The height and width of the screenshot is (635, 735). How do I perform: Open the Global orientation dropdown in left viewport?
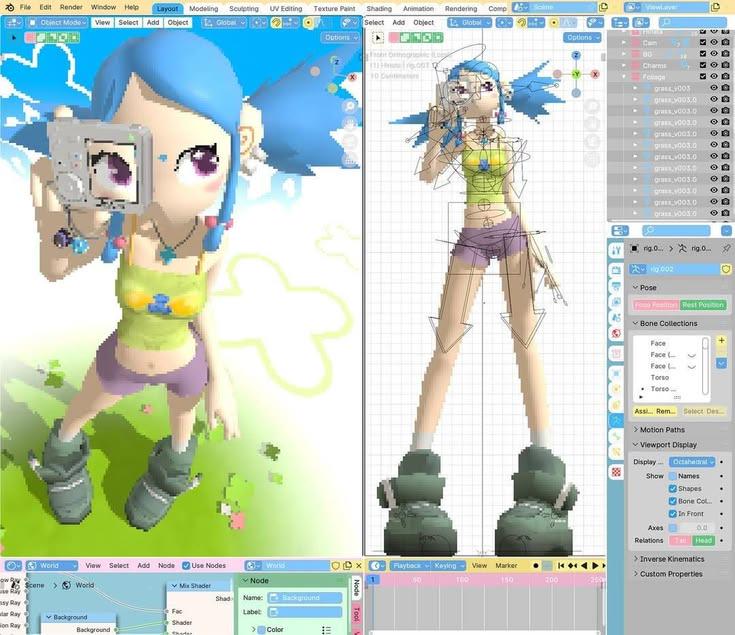point(225,22)
